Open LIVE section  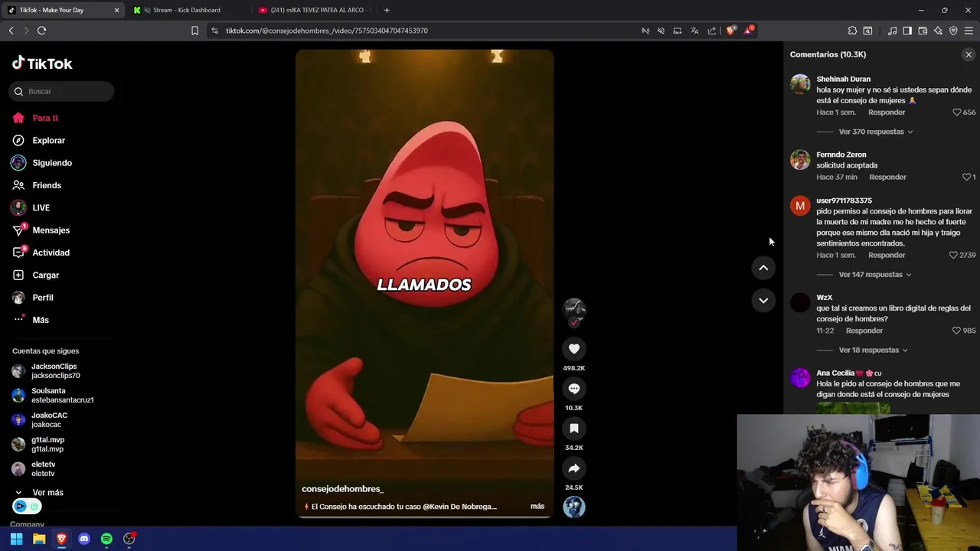pyautogui.click(x=31, y=207)
